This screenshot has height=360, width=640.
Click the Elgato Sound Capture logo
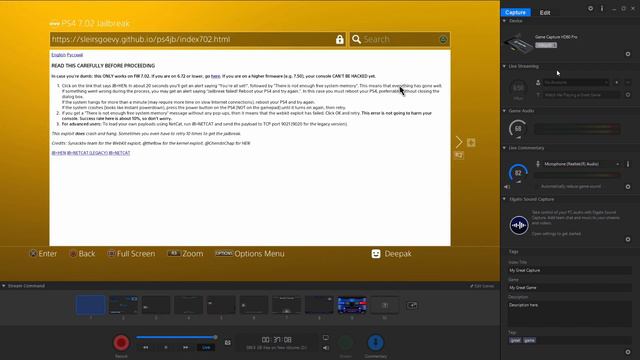click(x=519, y=225)
